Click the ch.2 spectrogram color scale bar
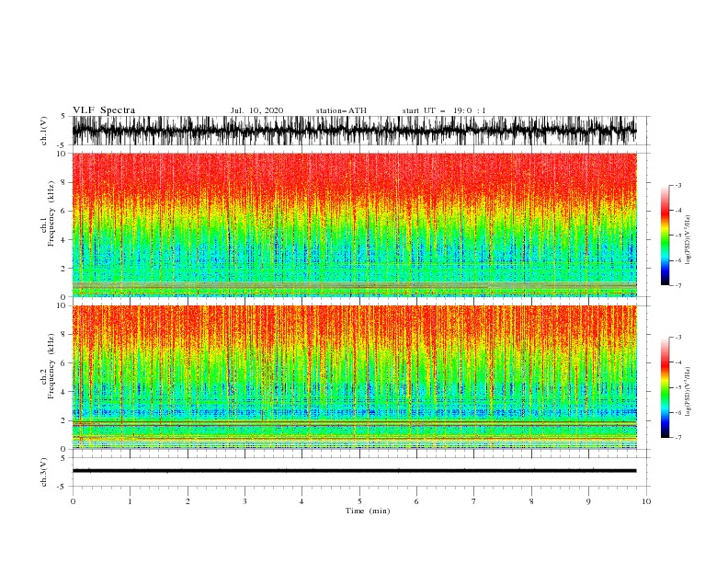This screenshot has width=728, height=563. point(665,387)
